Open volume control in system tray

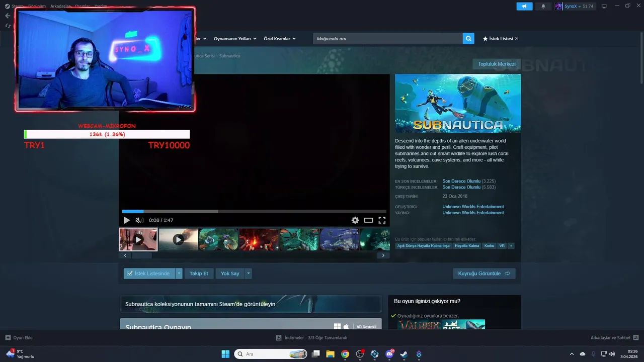(x=612, y=354)
